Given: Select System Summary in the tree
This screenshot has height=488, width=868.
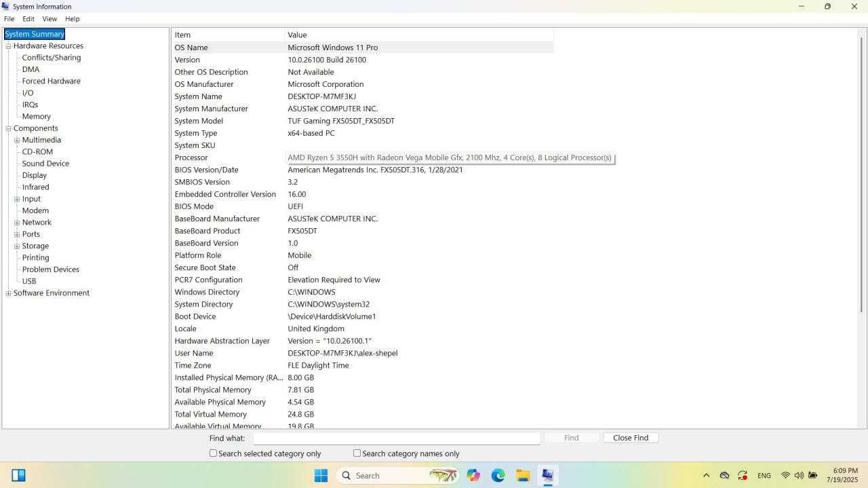Looking at the screenshot, I should point(35,34).
